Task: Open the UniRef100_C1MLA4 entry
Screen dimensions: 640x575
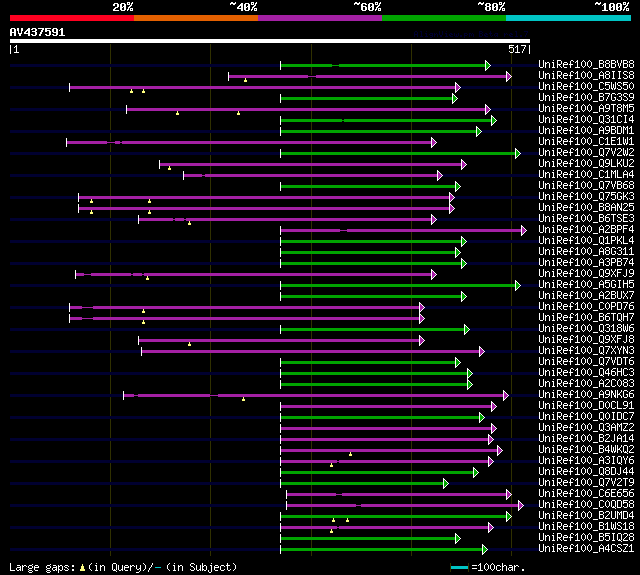Action: pyautogui.click(x=586, y=175)
